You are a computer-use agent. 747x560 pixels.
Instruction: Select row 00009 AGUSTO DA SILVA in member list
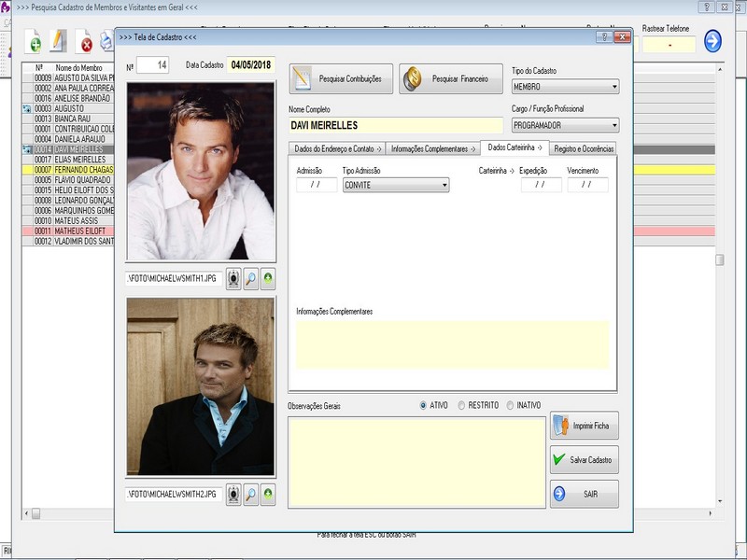point(68,77)
